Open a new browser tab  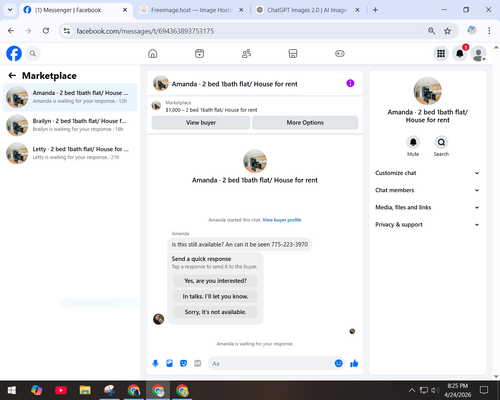click(375, 10)
